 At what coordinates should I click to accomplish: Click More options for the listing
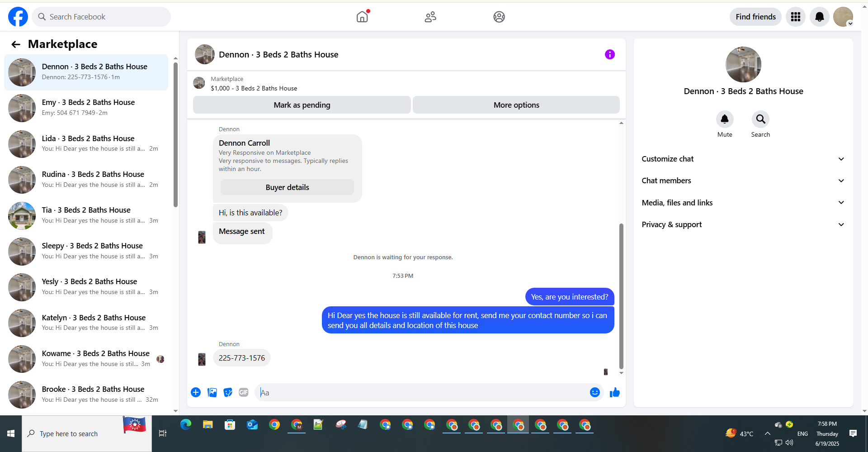[516, 105]
